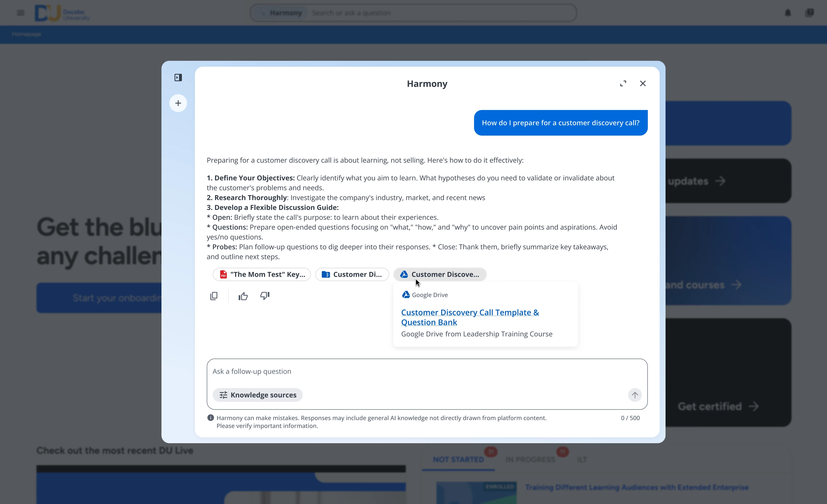
Task: Expand Harmony dialog to fullscreen
Action: point(623,84)
